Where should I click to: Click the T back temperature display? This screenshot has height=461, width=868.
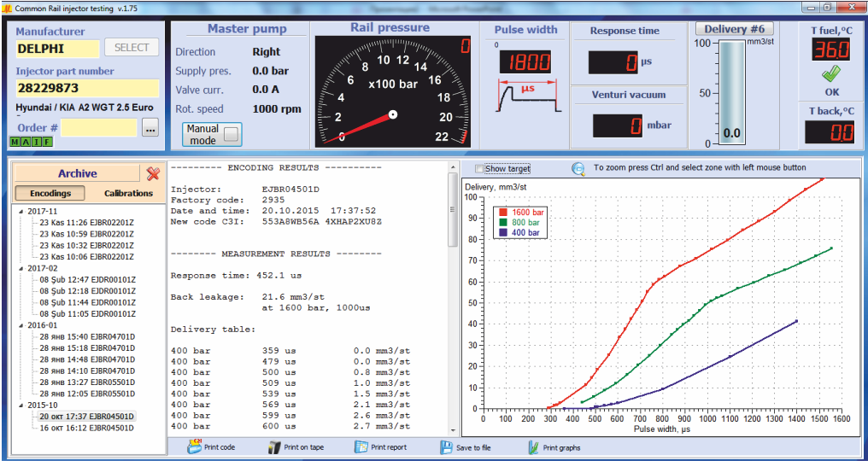tap(829, 132)
